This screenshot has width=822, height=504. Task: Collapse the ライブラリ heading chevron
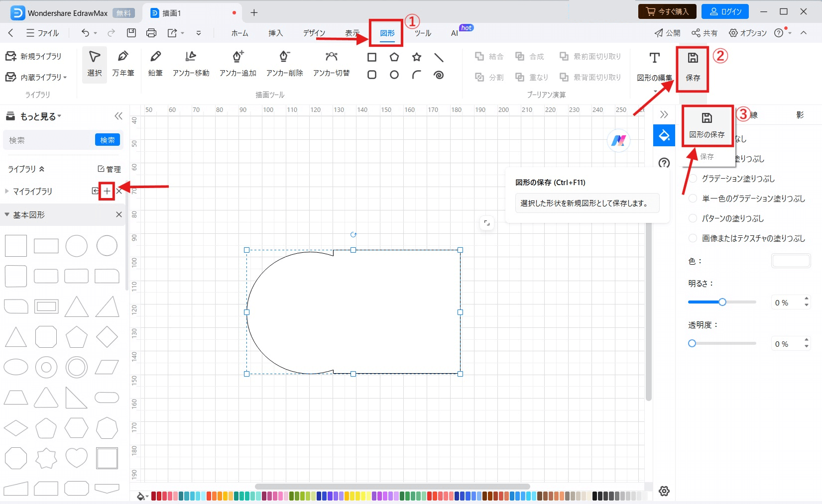(41, 169)
